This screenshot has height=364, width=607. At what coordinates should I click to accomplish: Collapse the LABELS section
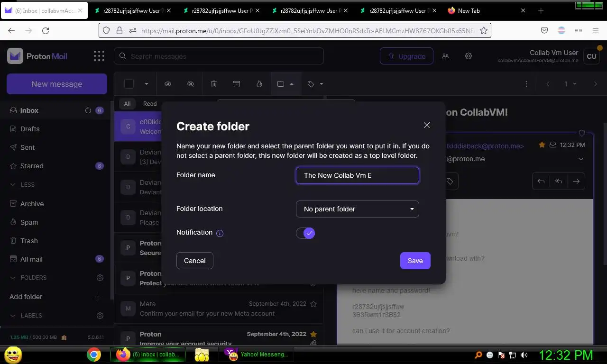click(27, 316)
